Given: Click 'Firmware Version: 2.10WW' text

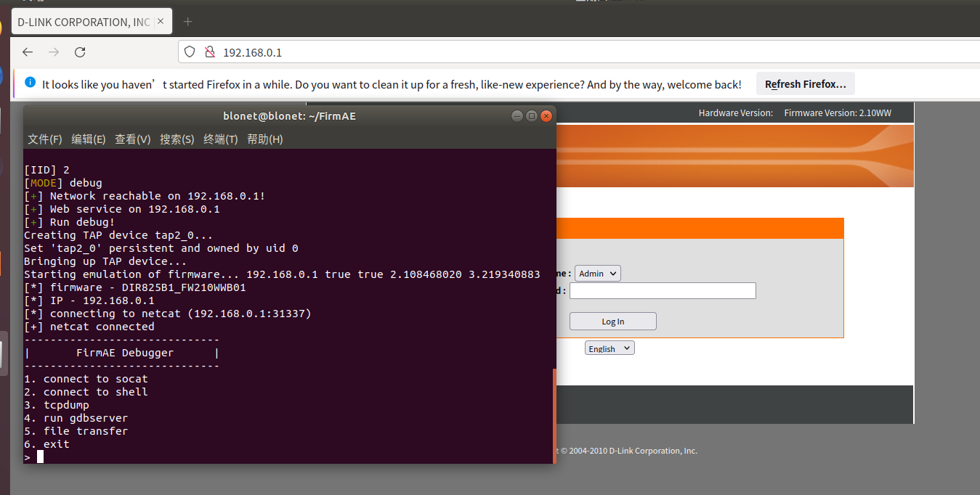Looking at the screenshot, I should (838, 112).
